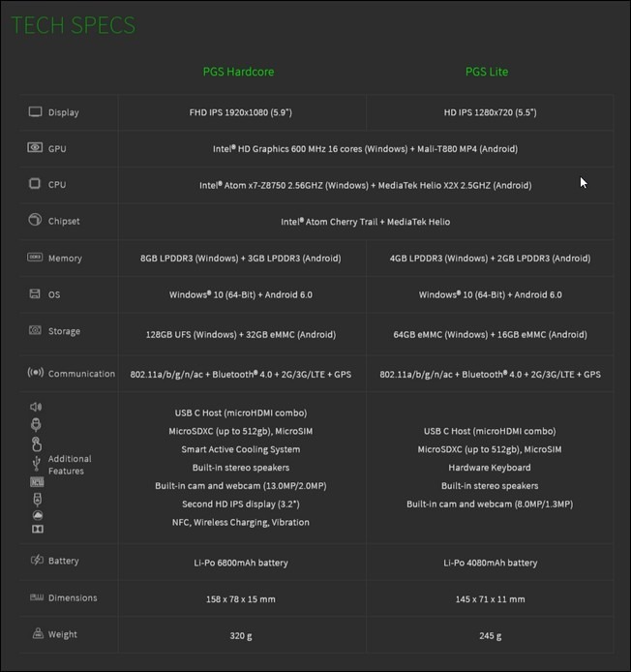The width and height of the screenshot is (631, 672).
Task: Click the GPU eye icon
Action: tap(35, 147)
